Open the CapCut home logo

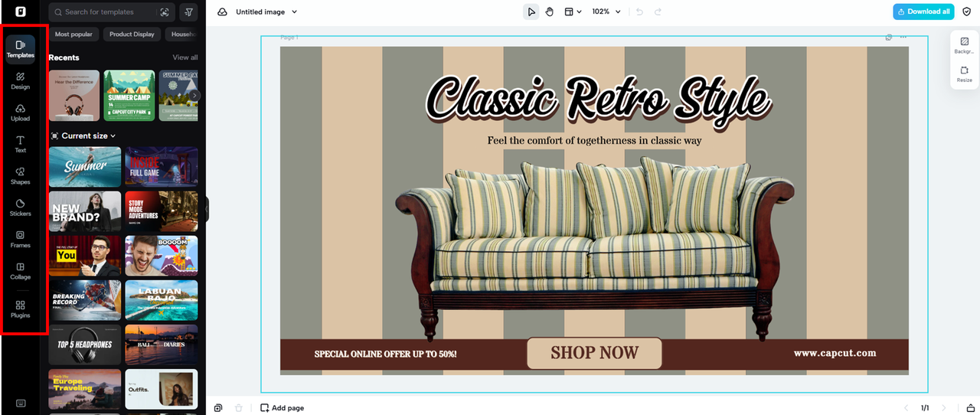[x=20, y=12]
